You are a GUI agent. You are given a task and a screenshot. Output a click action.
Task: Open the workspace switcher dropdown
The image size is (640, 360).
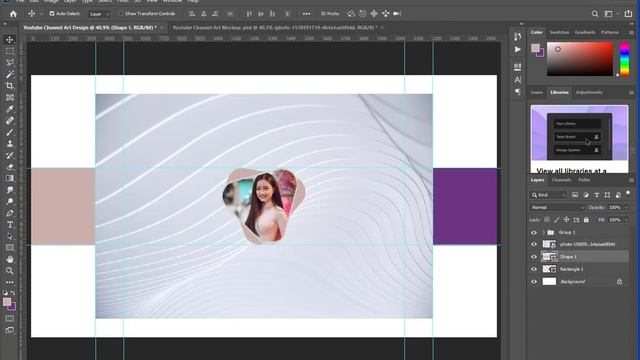610,14
